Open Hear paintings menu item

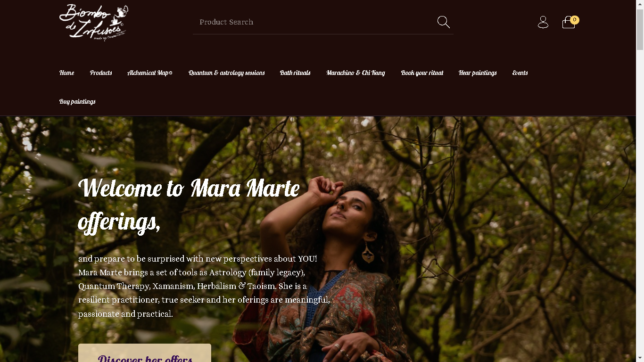click(478, 73)
